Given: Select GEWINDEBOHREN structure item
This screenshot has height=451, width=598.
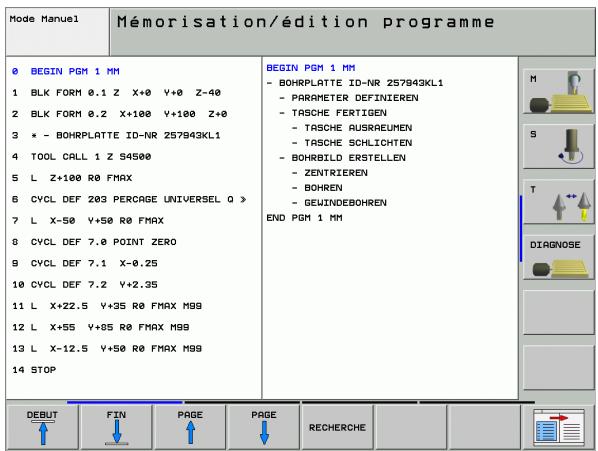Looking at the screenshot, I should pyautogui.click(x=346, y=203).
